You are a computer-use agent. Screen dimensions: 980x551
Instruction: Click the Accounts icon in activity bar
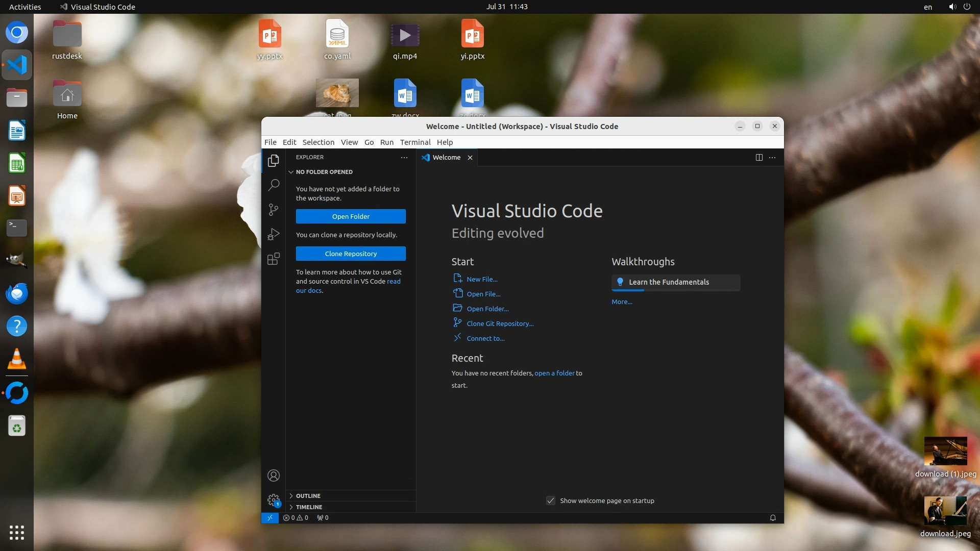(274, 475)
